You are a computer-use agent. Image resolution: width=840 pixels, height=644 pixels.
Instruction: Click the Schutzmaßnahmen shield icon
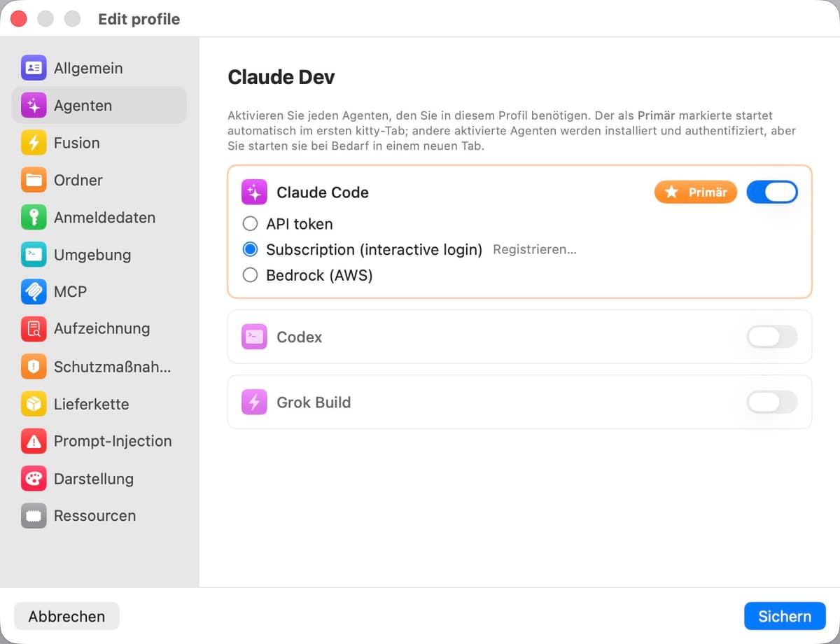34,367
